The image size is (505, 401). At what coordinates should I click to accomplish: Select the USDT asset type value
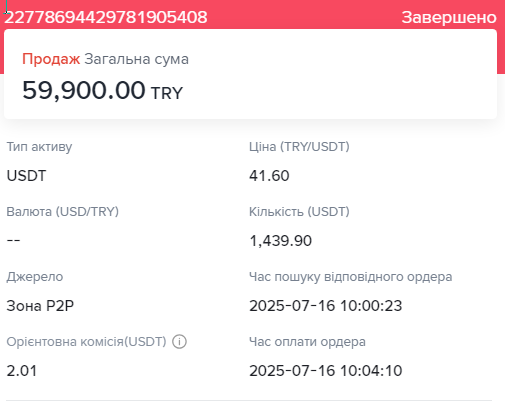point(26,176)
